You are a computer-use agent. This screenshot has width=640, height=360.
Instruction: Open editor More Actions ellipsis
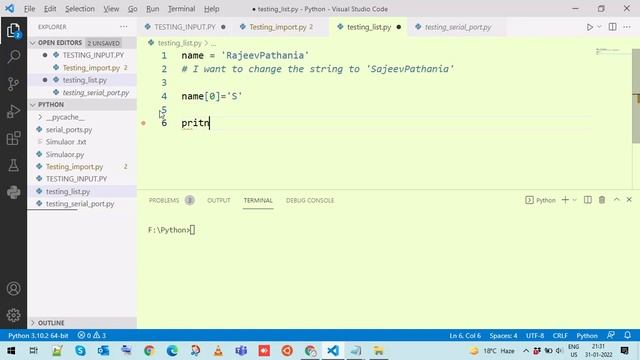(627, 27)
